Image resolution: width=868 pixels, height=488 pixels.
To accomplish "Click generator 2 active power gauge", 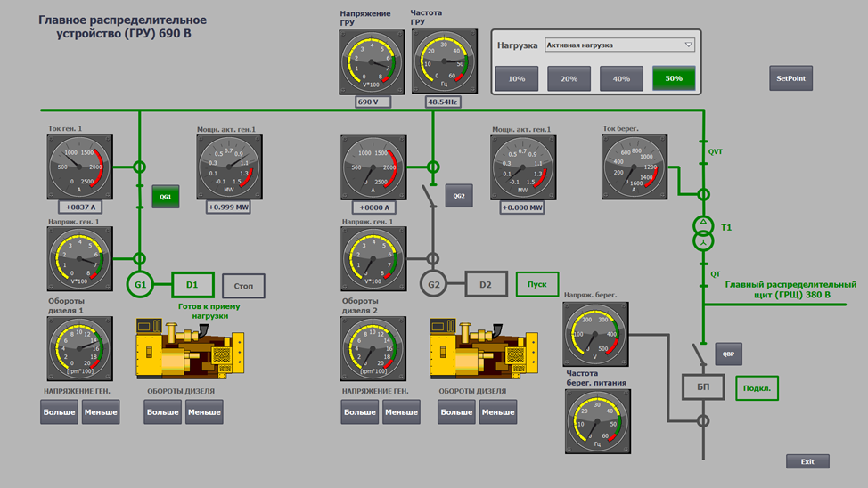I will click(x=522, y=167).
